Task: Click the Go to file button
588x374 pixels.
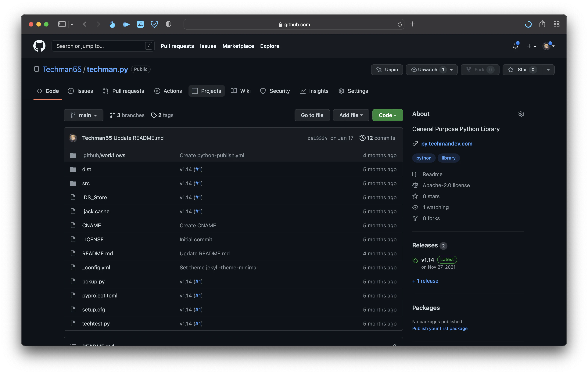Action: (x=312, y=115)
